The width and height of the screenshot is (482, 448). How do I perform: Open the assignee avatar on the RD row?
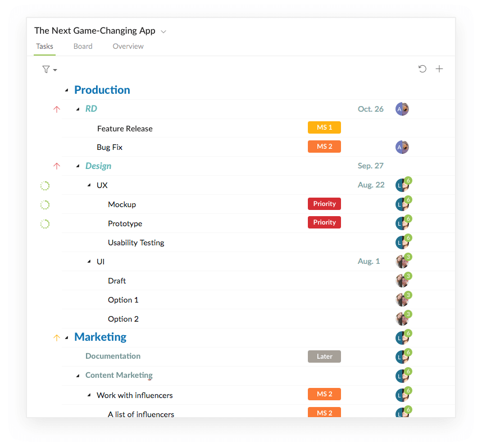(x=402, y=109)
